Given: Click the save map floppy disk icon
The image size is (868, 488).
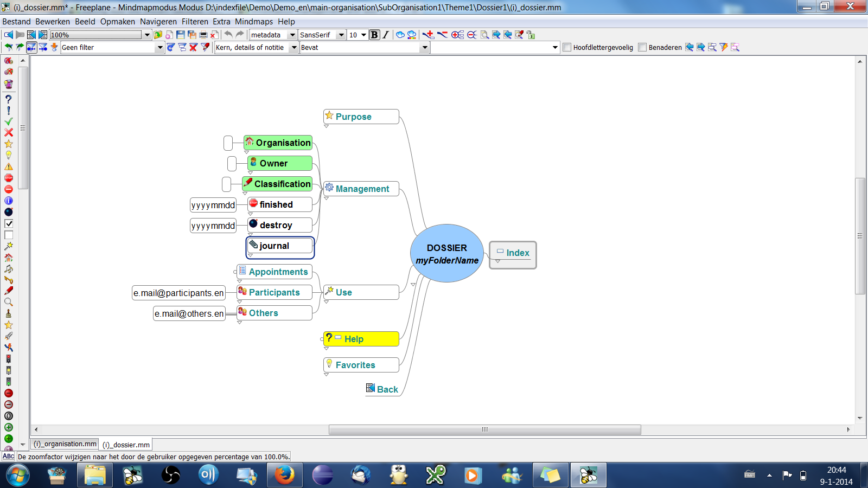Looking at the screenshot, I should coord(181,35).
